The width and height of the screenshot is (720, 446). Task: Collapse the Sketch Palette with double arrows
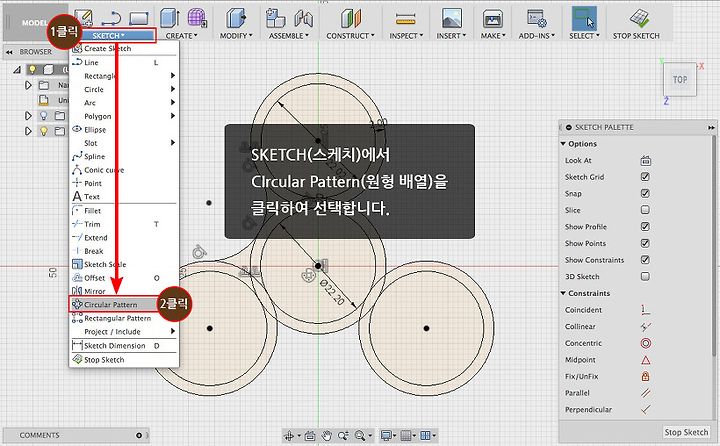point(711,127)
